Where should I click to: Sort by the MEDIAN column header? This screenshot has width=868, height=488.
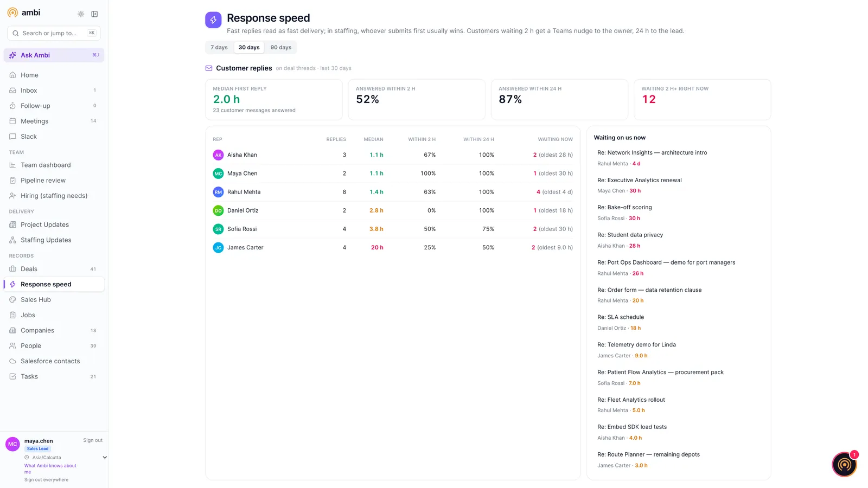click(x=373, y=140)
